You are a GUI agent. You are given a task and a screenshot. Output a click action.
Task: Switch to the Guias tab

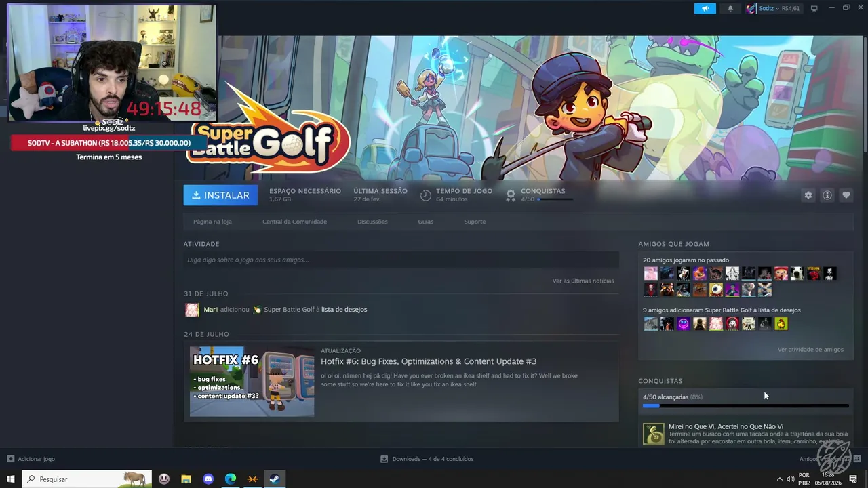point(426,222)
